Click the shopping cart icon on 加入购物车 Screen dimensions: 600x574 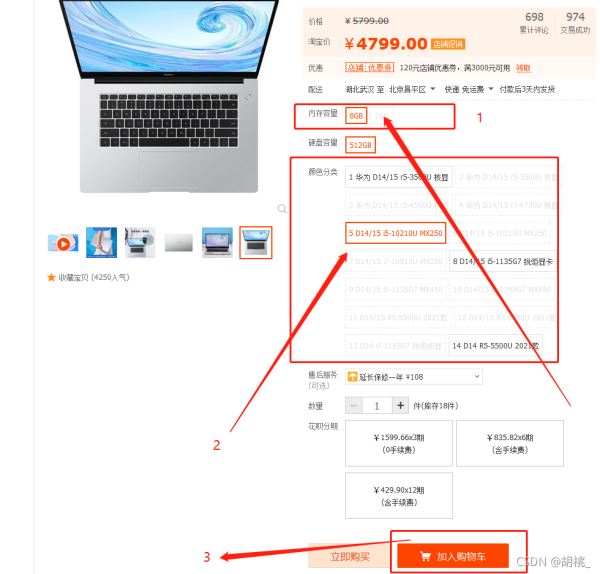425,556
